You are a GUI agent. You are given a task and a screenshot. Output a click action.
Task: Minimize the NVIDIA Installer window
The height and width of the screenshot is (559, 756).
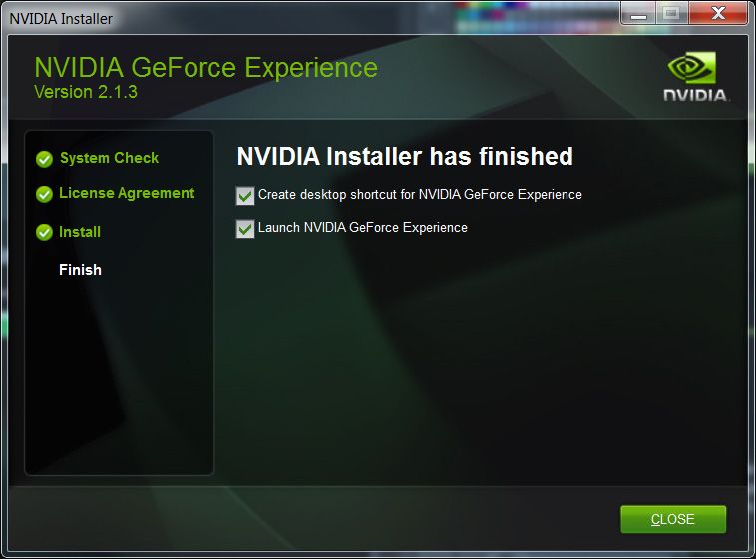[638, 13]
